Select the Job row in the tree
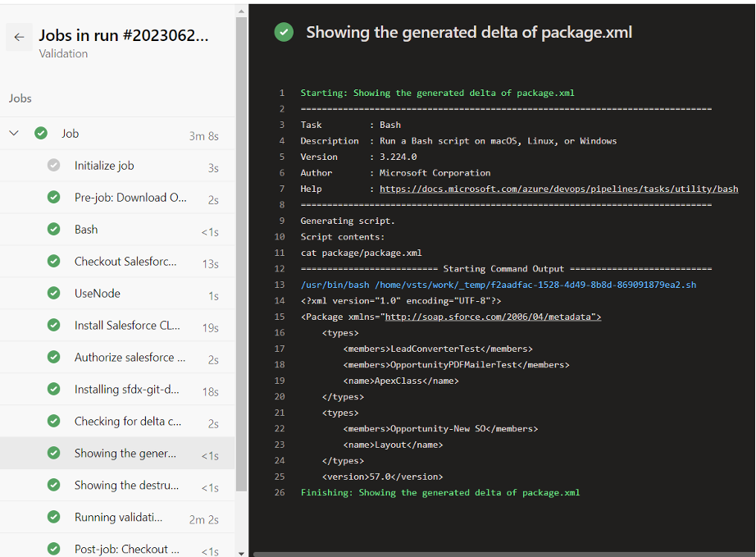This screenshot has height=557, width=756. point(117,133)
